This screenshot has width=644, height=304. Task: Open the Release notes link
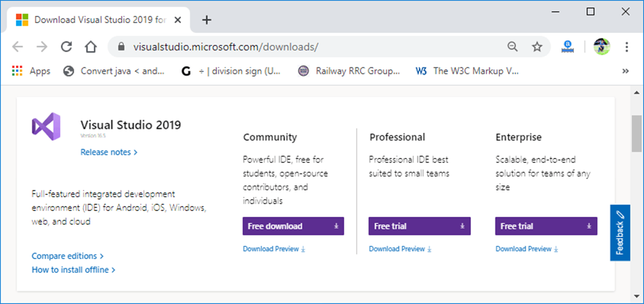click(x=109, y=152)
